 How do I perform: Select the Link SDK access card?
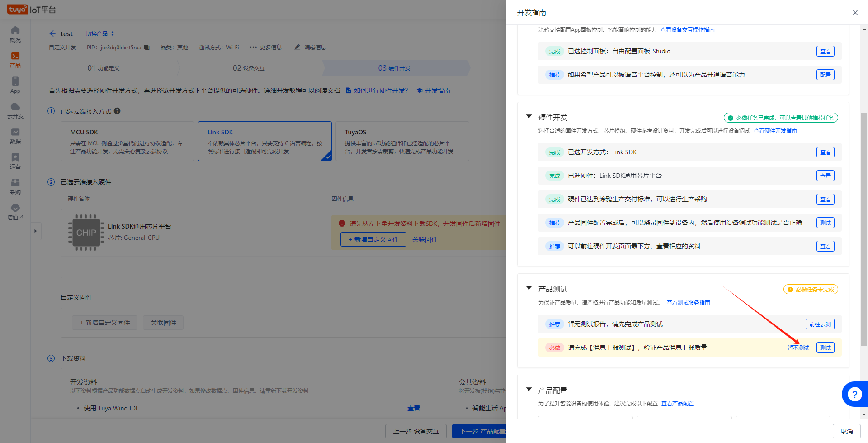265,141
